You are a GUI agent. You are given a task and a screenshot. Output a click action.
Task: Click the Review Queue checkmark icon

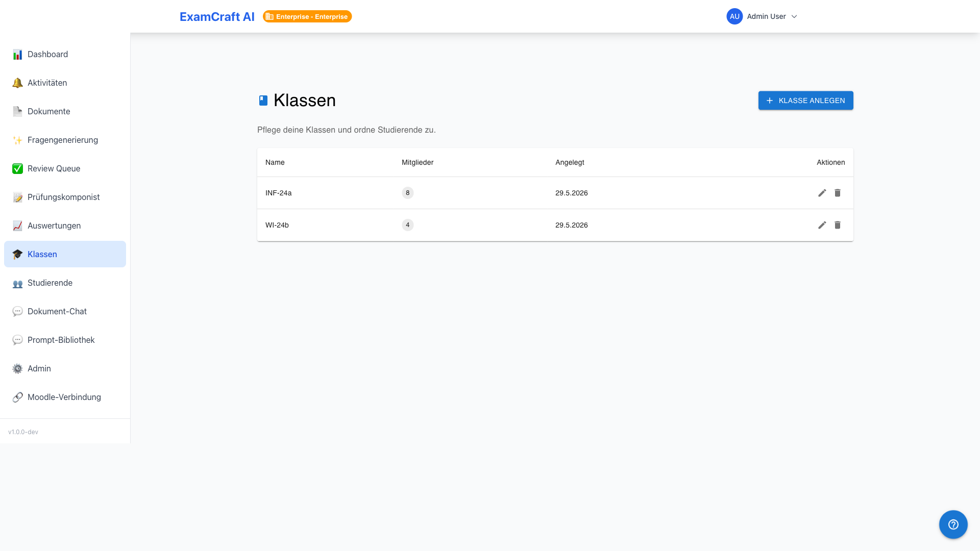point(17,168)
